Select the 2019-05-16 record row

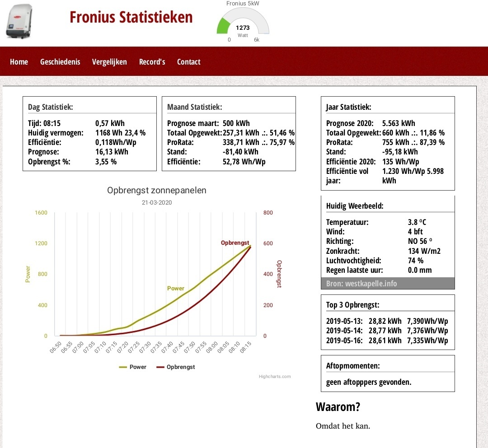[x=387, y=341]
